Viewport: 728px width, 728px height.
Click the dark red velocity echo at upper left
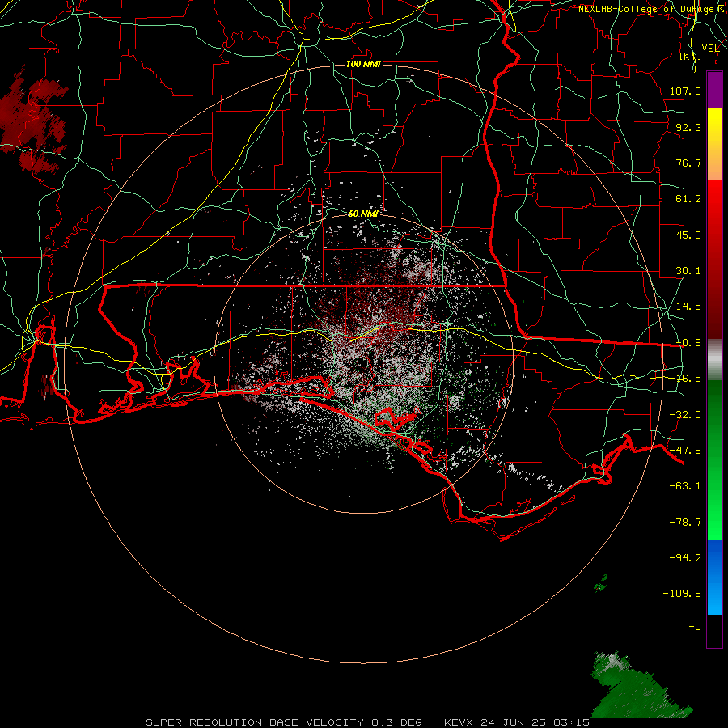(x=32, y=121)
